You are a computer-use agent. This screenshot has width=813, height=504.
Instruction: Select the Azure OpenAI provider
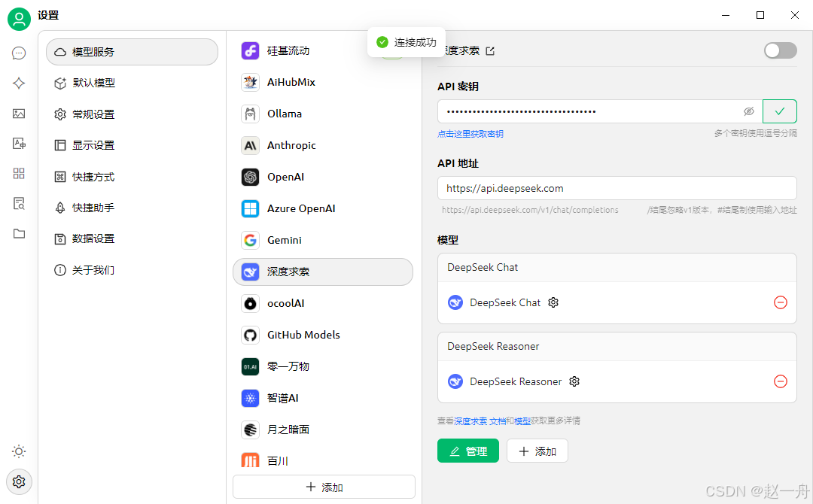click(x=322, y=209)
